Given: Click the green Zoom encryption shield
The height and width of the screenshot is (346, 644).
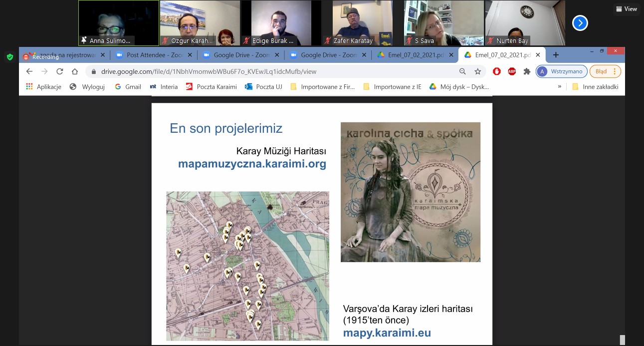Looking at the screenshot, I should (10, 57).
